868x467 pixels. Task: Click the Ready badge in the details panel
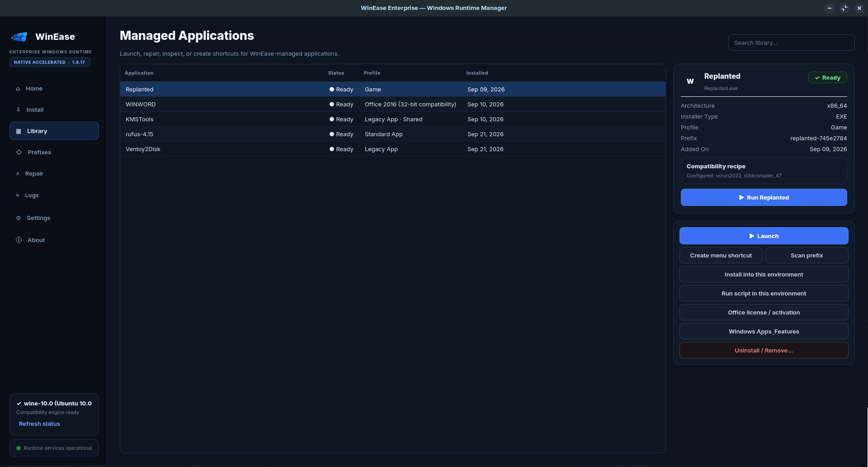point(828,77)
